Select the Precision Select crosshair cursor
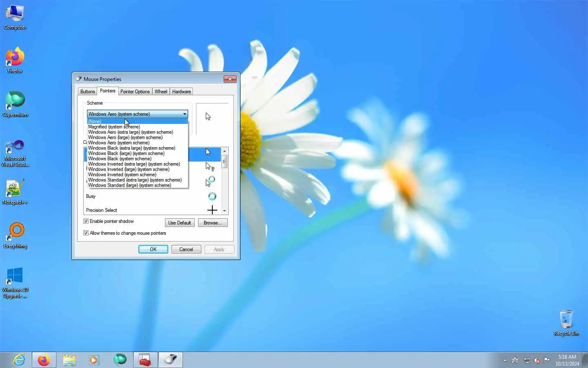 212,210
